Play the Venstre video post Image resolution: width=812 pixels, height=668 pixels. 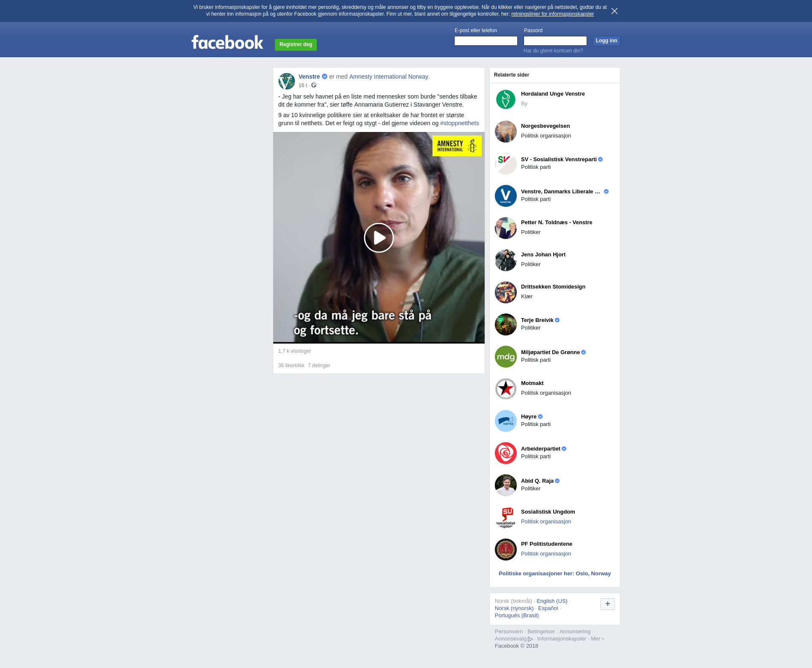click(379, 238)
